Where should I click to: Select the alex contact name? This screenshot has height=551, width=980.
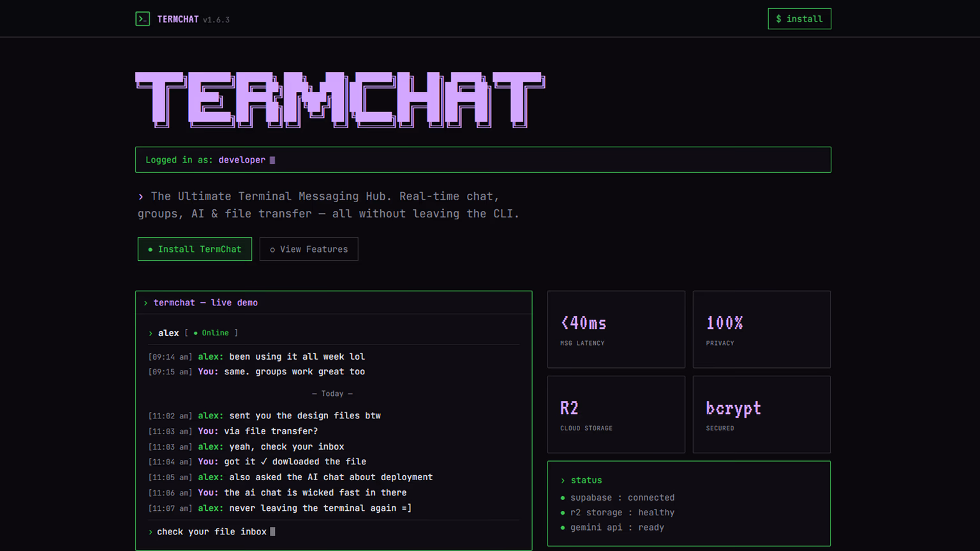pos(168,333)
